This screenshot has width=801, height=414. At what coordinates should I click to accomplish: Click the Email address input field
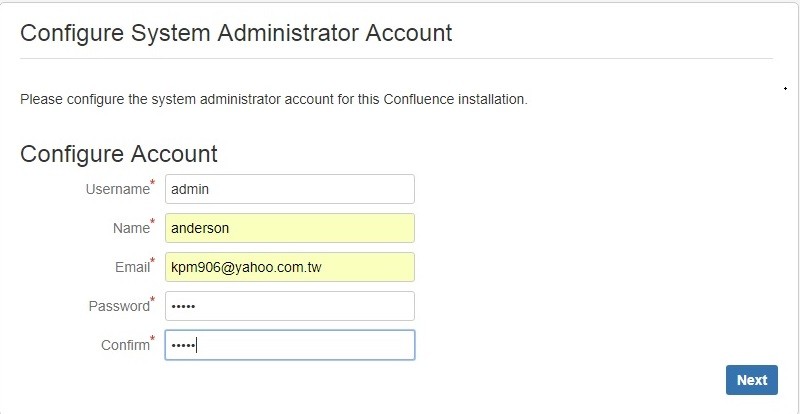[x=289, y=267]
